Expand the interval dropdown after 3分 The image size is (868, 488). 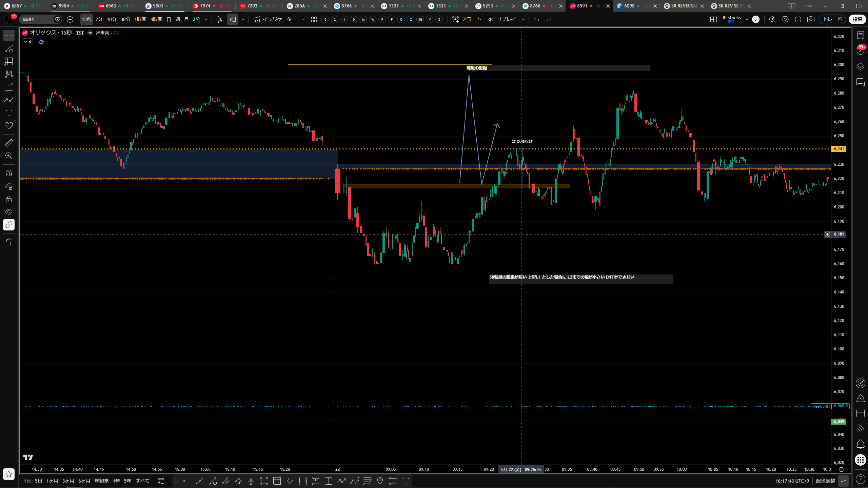(206, 19)
